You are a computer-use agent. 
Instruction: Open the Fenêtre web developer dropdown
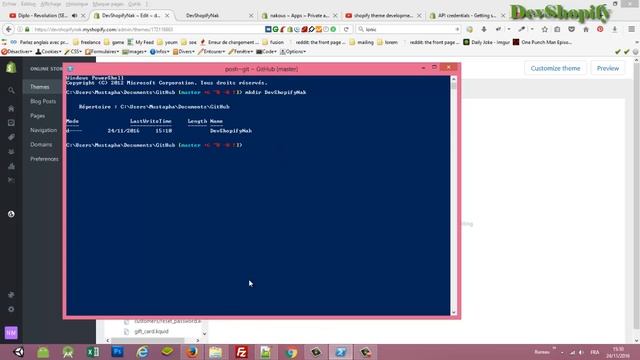[x=241, y=52]
